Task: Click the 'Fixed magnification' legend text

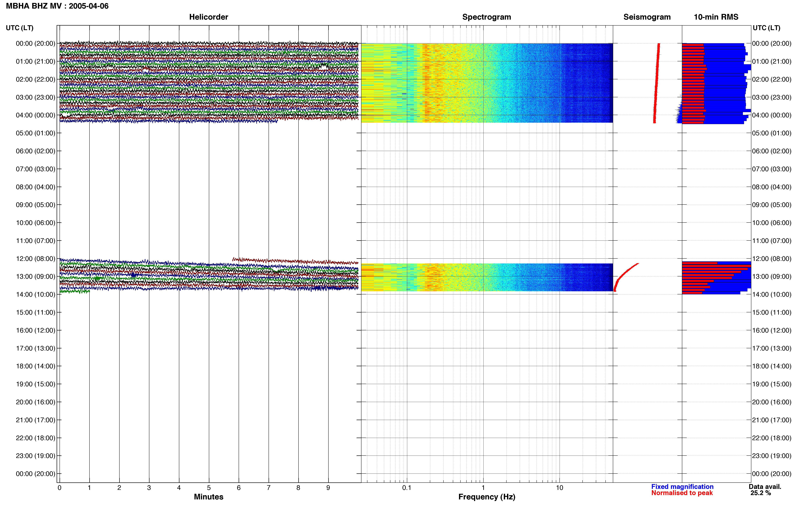Action: pyautogui.click(x=682, y=487)
